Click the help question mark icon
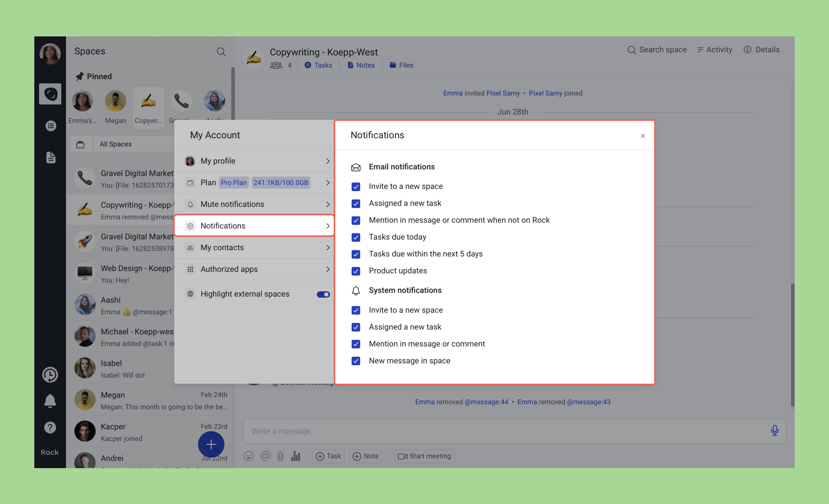The height and width of the screenshot is (504, 829). point(50,427)
